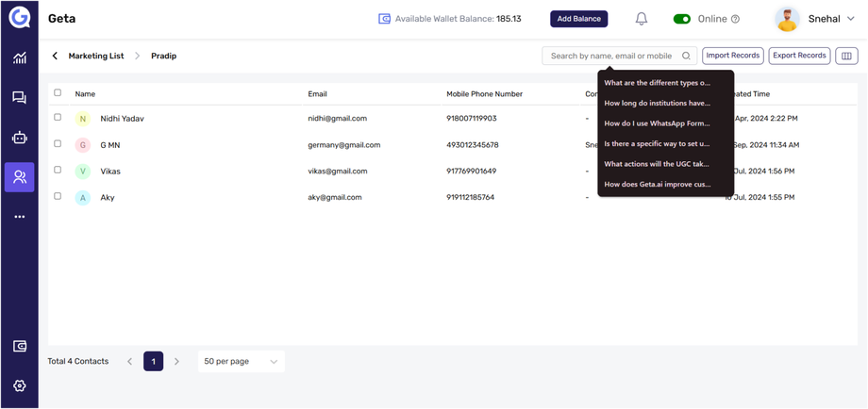The height and width of the screenshot is (409, 868).
Task: Choose 'How do I use WhatsApp Form...' suggestion
Action: [657, 123]
